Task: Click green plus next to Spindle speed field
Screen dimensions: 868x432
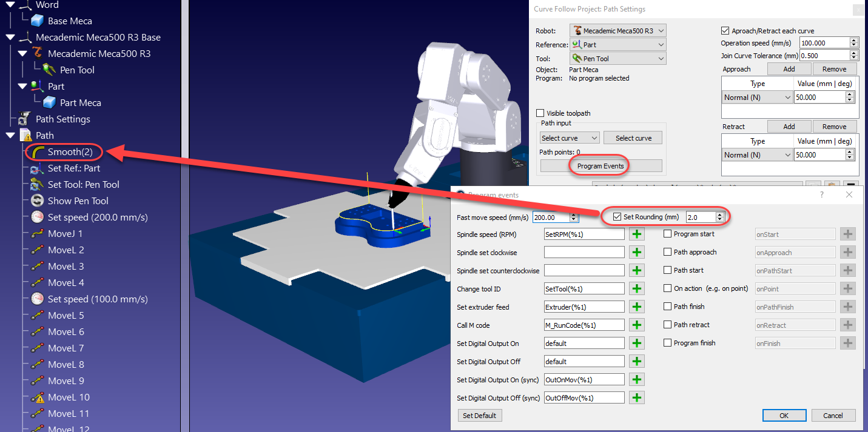Action: coord(637,234)
